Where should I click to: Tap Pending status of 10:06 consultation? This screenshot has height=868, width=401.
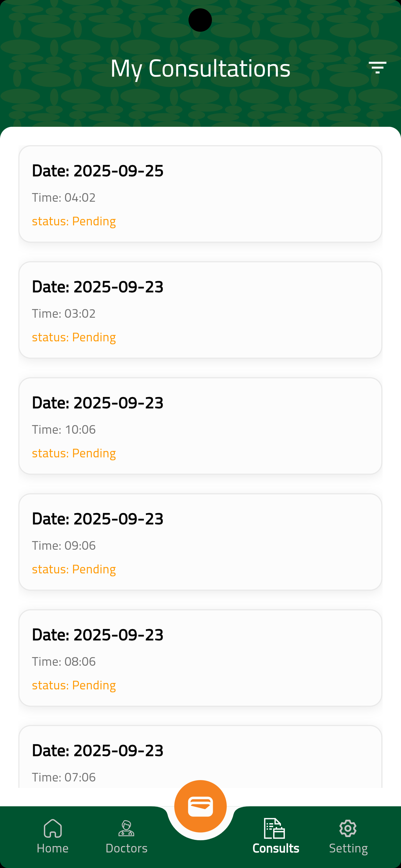[74, 453]
